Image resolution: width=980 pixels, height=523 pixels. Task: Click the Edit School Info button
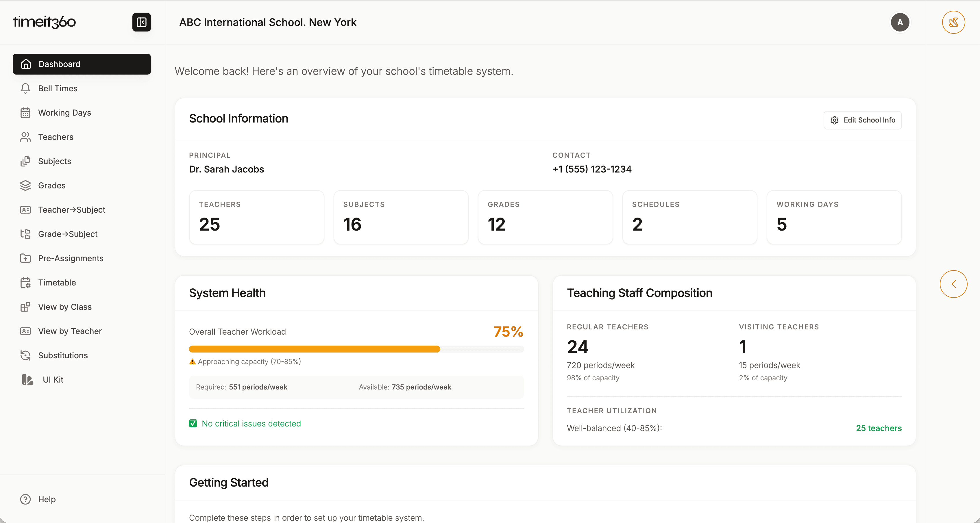(862, 120)
